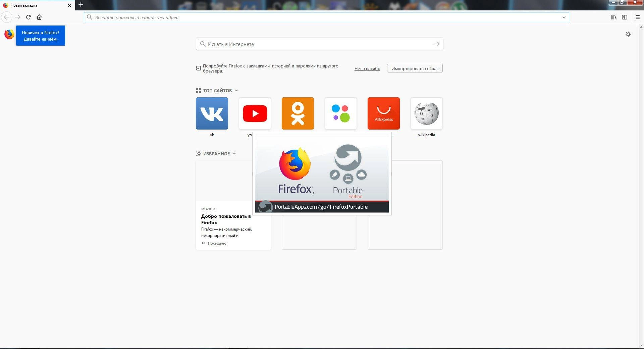Image resolution: width=644 pixels, height=349 pixels.
Task: Click the Firefox logo beside onboarding button
Action: [x=9, y=34]
